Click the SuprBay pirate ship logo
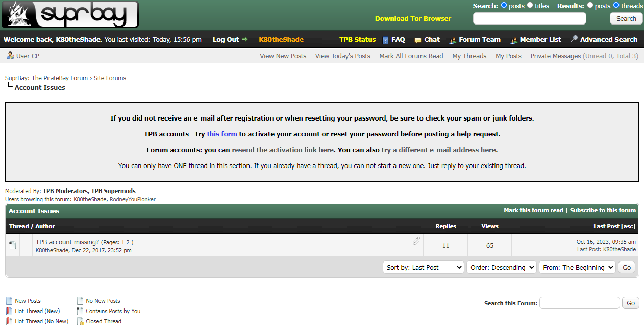The image size is (644, 334). click(70, 15)
